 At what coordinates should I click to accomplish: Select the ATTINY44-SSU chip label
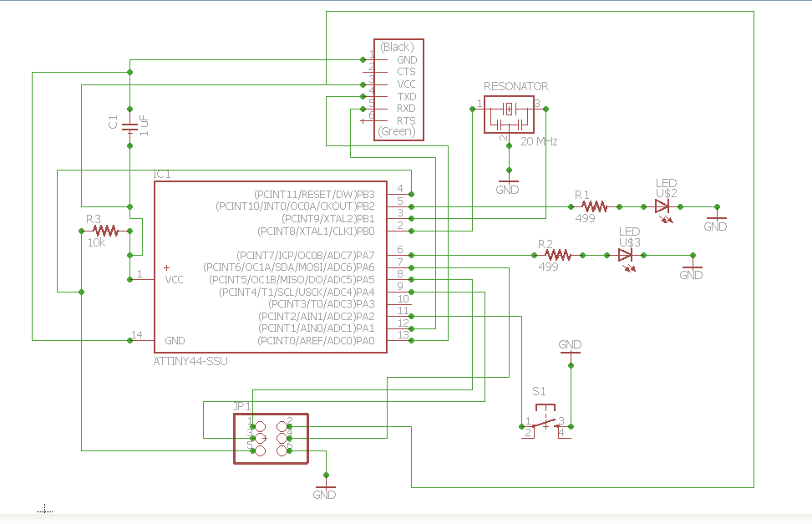(190, 361)
